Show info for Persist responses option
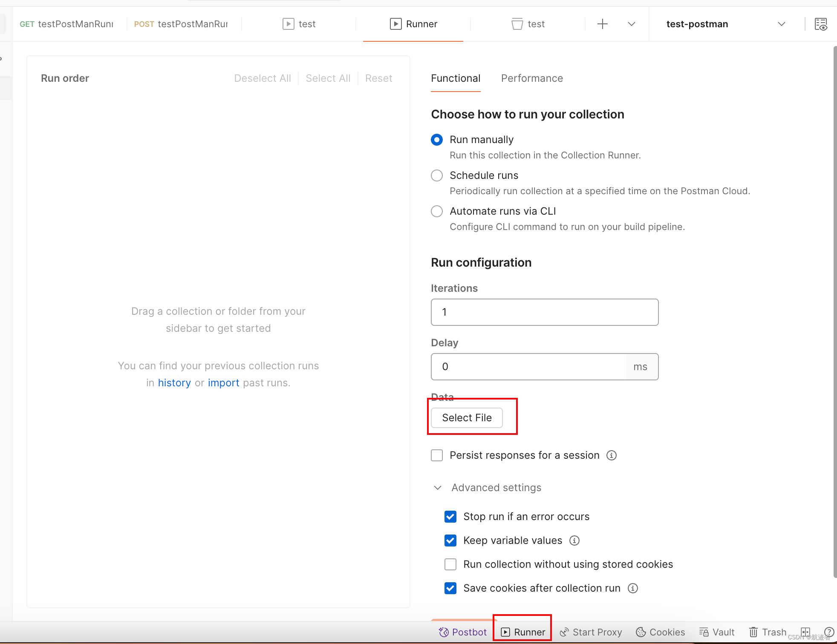The image size is (837, 644). click(612, 455)
